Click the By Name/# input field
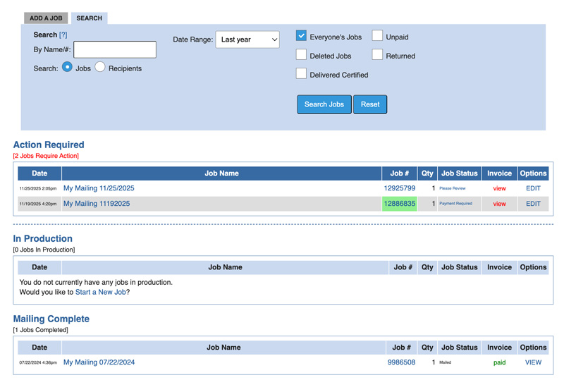The image size is (564, 392). click(115, 49)
